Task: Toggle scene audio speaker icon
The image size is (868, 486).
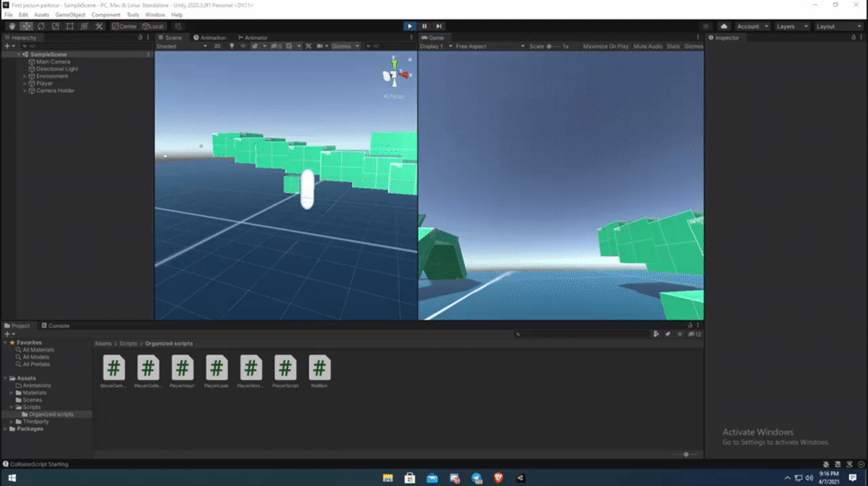Action: pyautogui.click(x=244, y=47)
